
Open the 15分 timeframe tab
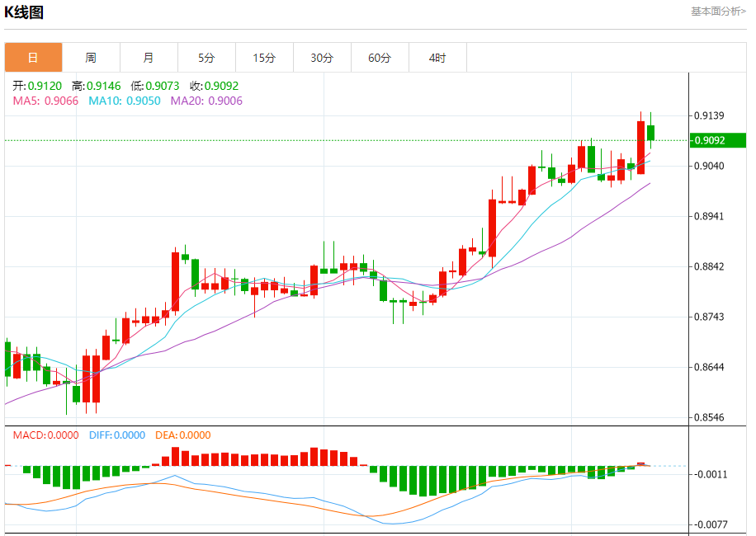(265, 58)
